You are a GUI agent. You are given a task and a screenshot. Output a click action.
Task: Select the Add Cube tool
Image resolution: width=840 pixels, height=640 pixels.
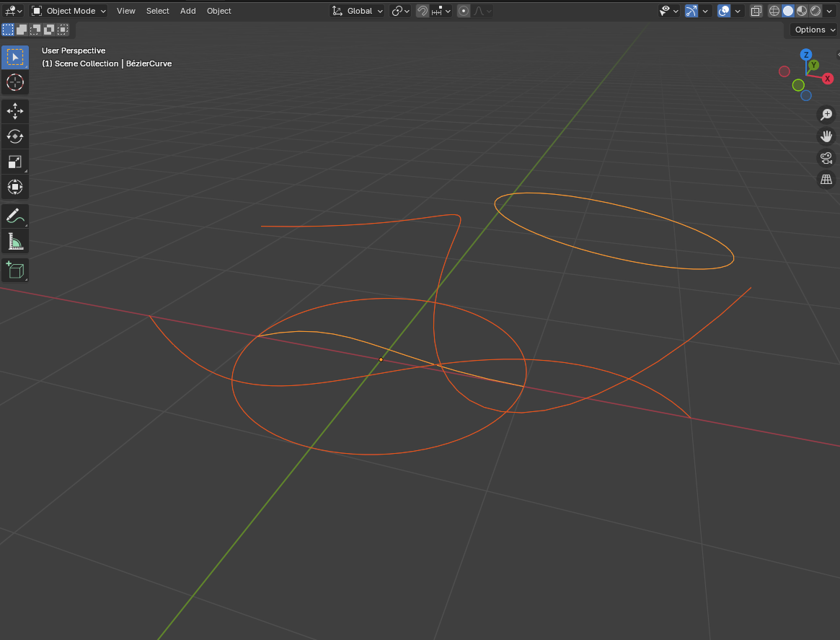(15, 270)
